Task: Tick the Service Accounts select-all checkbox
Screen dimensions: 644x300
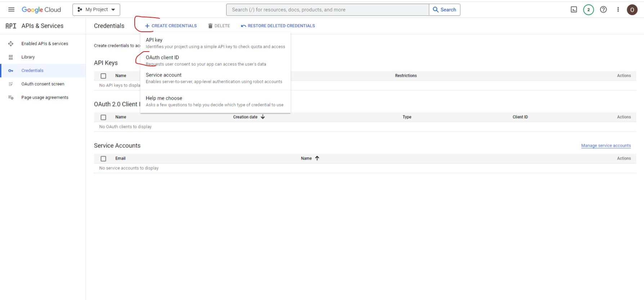Action: tap(103, 159)
